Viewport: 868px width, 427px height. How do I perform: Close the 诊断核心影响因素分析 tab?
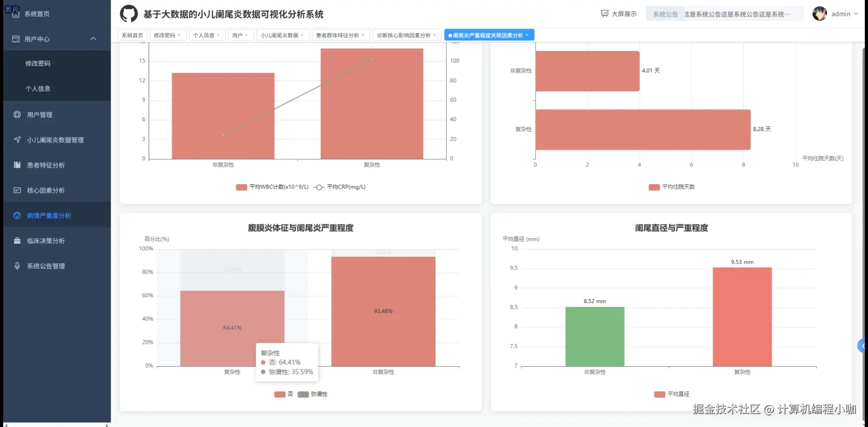pos(434,35)
